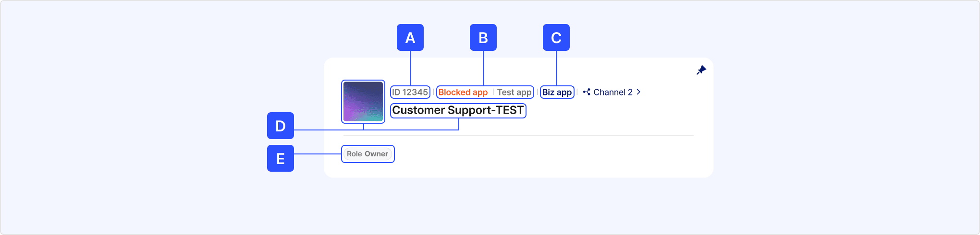Click the pin icon on the card

[701, 70]
